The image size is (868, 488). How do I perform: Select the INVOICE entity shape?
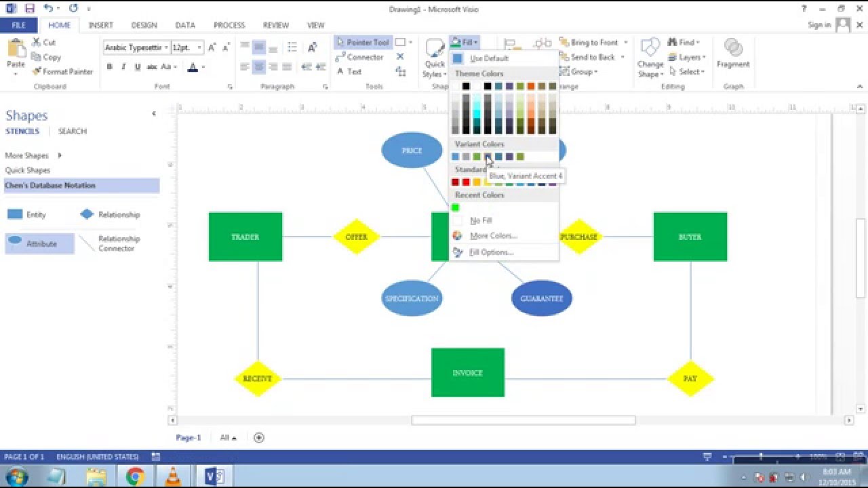pos(468,373)
